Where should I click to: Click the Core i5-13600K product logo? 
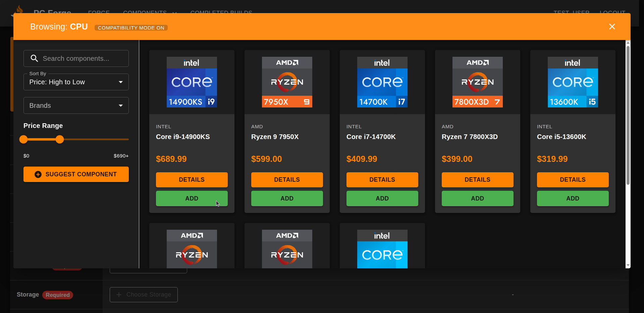(573, 82)
